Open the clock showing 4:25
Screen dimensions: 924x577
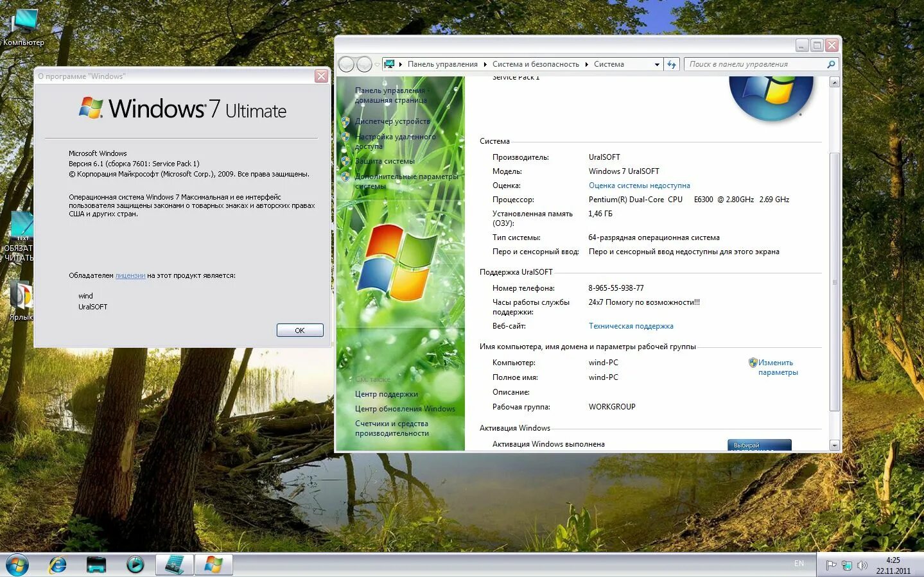893,565
